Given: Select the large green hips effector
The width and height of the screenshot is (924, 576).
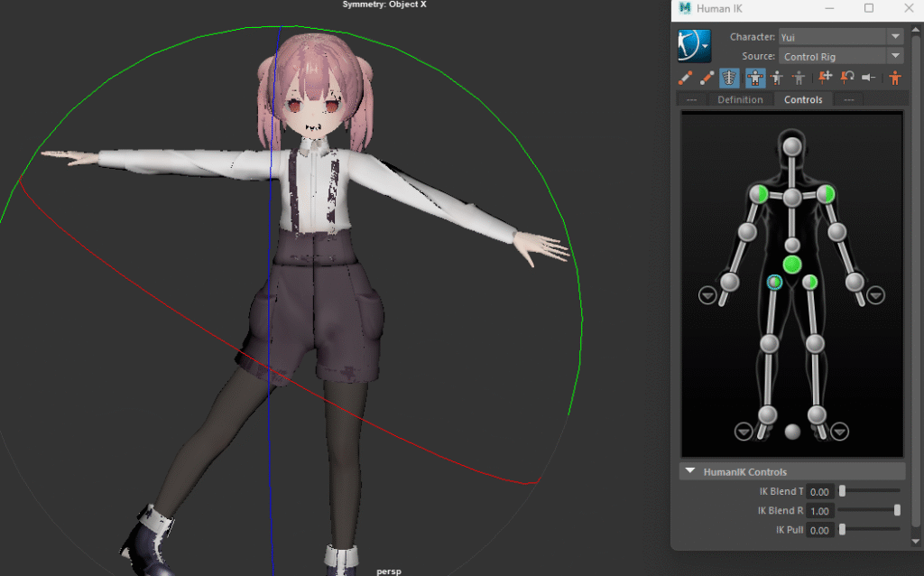Looking at the screenshot, I should pos(792,265).
